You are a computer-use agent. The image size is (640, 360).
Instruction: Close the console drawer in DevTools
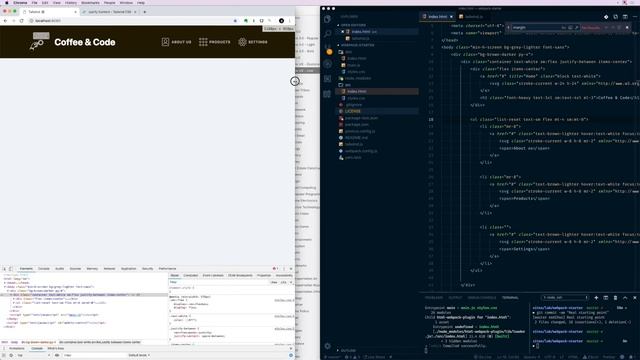click(291, 348)
